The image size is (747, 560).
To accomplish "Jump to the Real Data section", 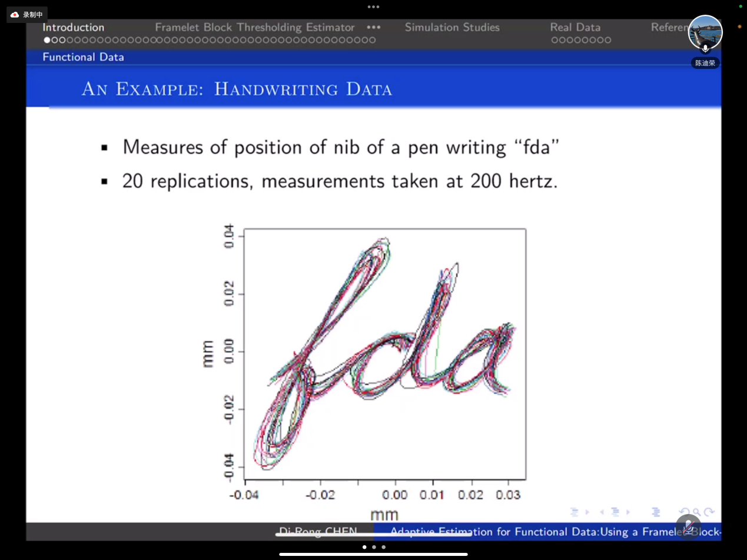I will [575, 27].
